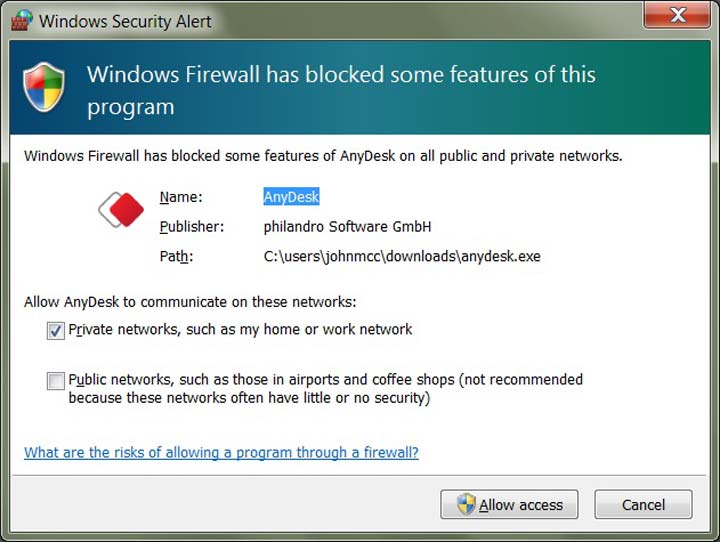The image size is (720, 542).
Task: Click the header text about blocked features
Action: tap(341, 90)
